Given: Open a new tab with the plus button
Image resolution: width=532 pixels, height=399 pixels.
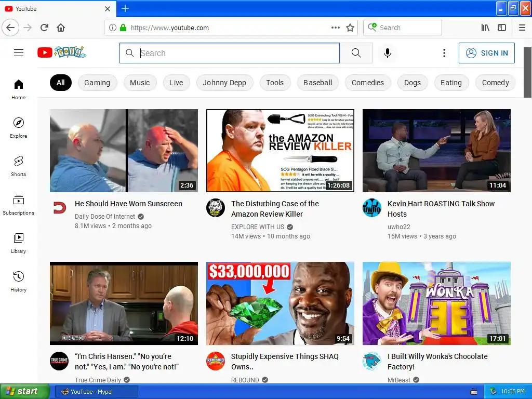Looking at the screenshot, I should pos(125,8).
